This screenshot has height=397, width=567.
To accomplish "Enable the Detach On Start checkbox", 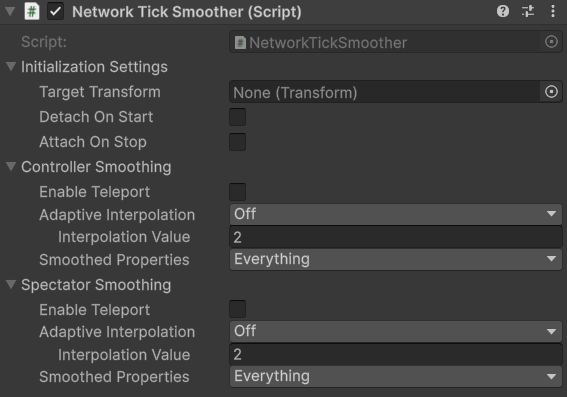I will 238,117.
